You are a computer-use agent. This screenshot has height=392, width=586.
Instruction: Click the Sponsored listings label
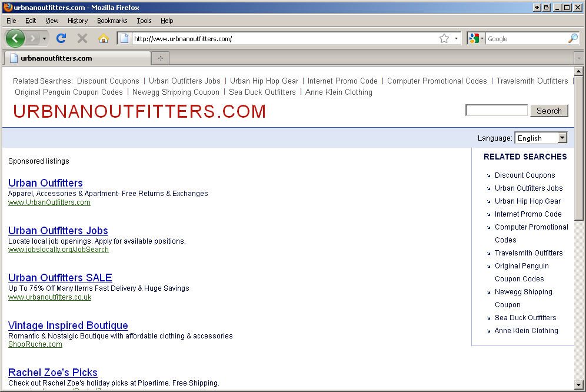click(39, 161)
